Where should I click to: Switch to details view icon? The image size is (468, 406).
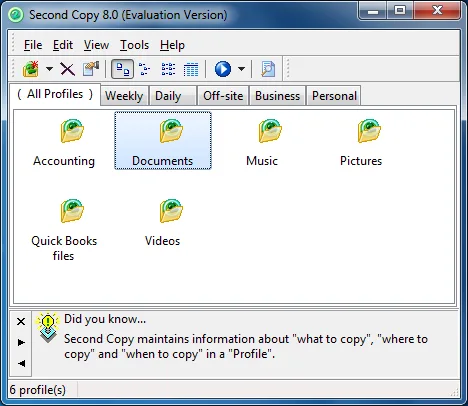pos(191,69)
